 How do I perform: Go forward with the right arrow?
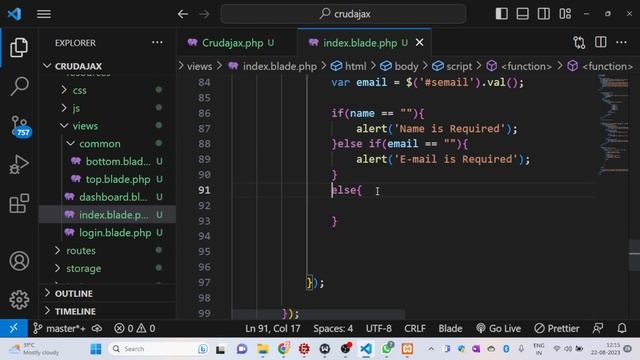click(204, 14)
